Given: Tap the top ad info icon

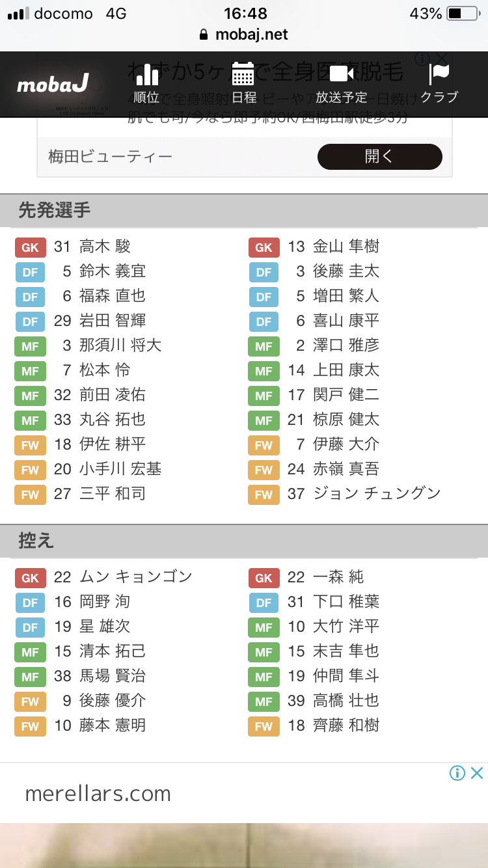Looking at the screenshot, I should (x=422, y=59).
